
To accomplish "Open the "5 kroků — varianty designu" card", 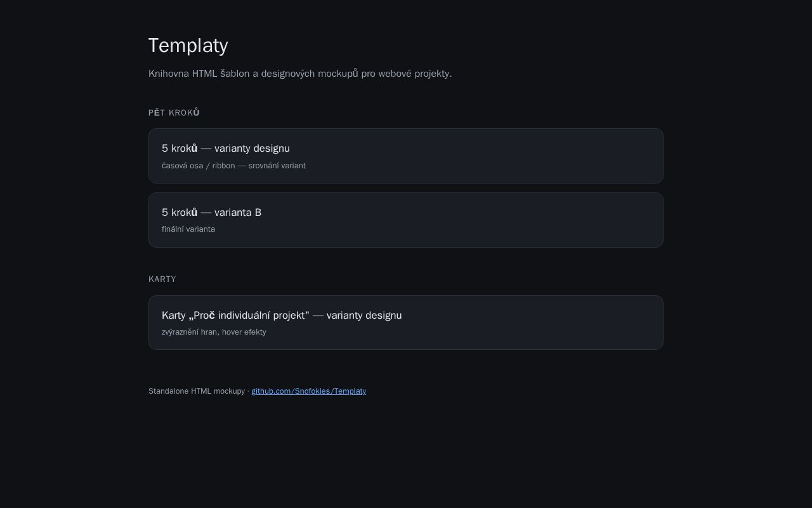I will click(406, 156).
